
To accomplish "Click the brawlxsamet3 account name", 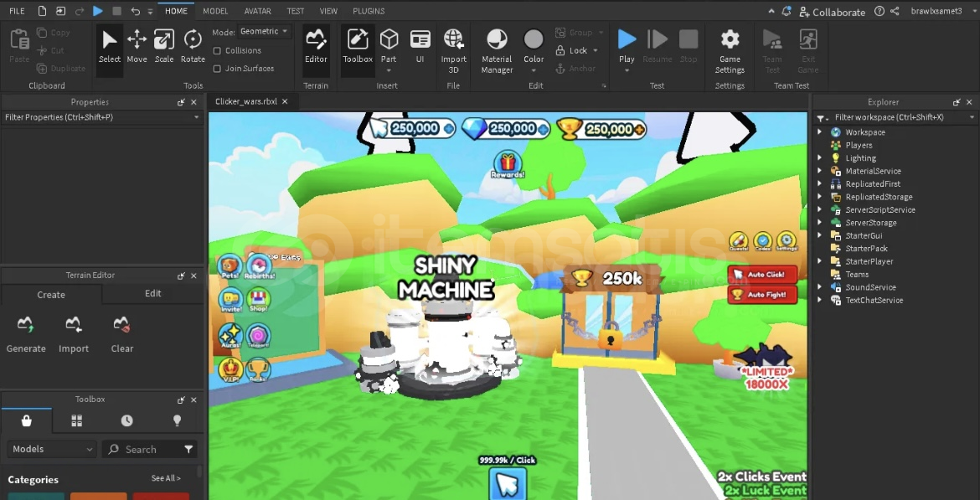I will pyautogui.click(x=936, y=11).
